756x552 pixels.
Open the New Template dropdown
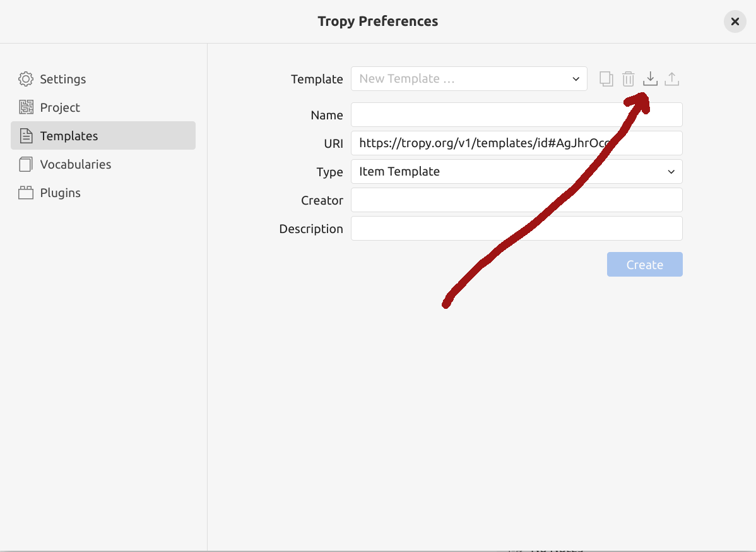tap(469, 79)
